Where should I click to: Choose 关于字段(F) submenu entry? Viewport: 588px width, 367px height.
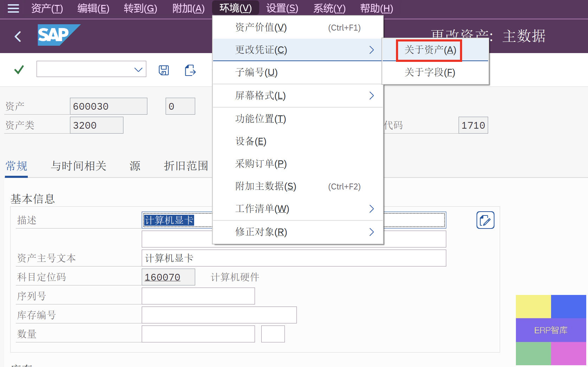tap(429, 72)
